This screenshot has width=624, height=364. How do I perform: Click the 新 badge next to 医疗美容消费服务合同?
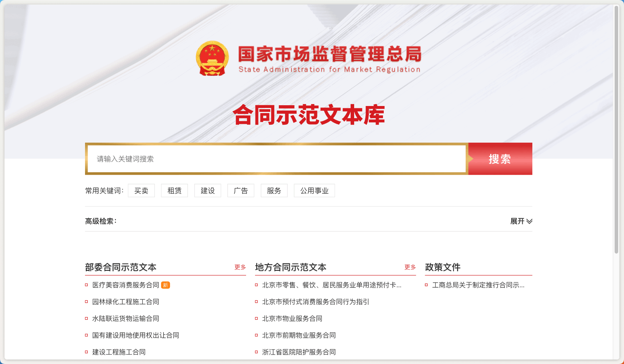point(165,285)
